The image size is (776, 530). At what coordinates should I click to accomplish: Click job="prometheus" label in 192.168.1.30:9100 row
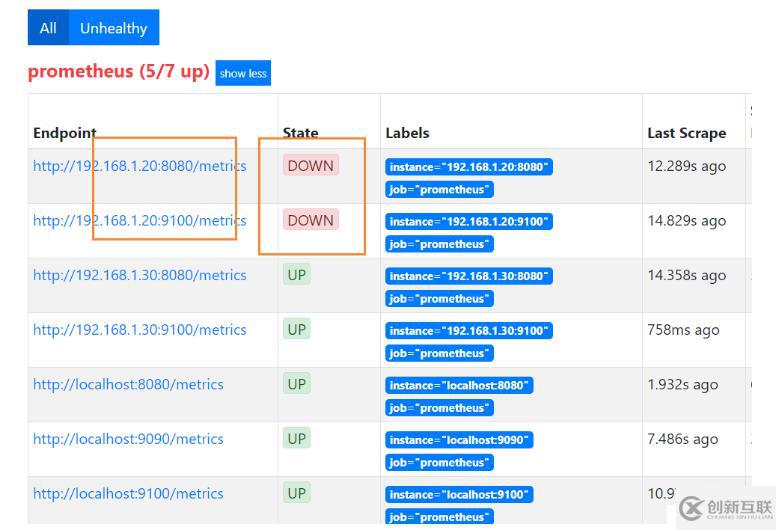pos(439,353)
